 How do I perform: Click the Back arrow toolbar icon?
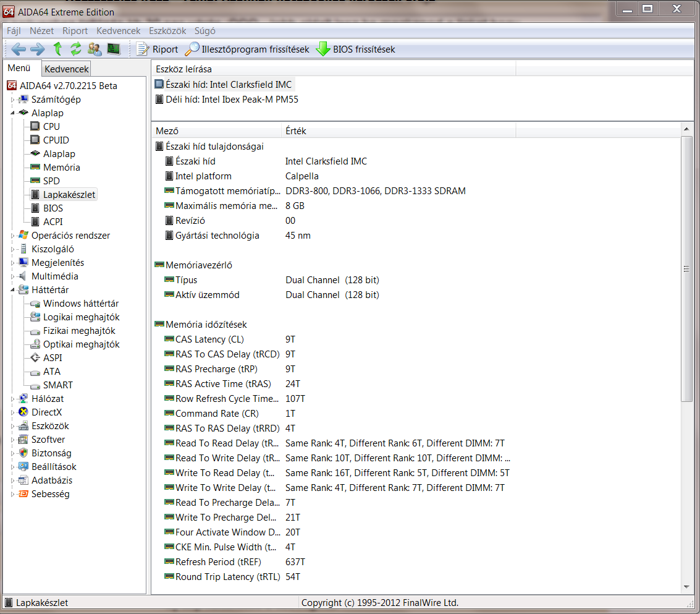coord(19,49)
